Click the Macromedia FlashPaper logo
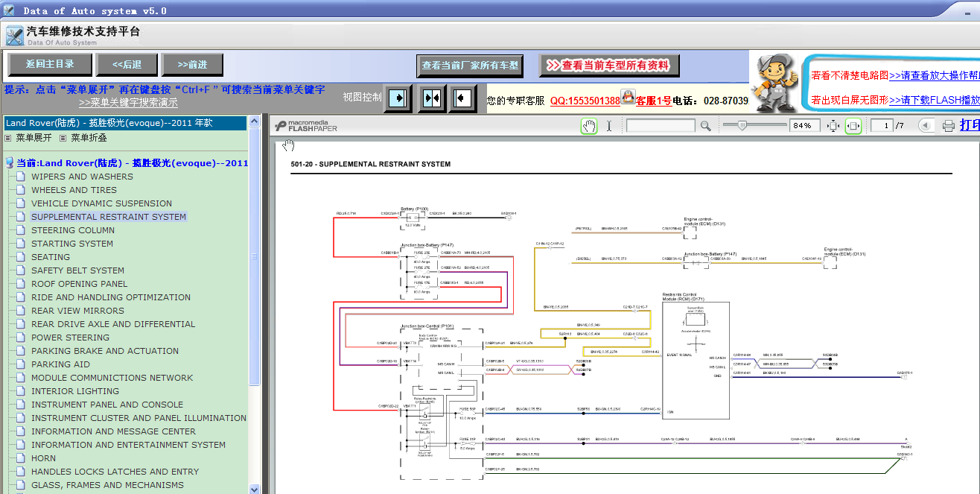This screenshot has height=494, width=980. click(x=306, y=126)
